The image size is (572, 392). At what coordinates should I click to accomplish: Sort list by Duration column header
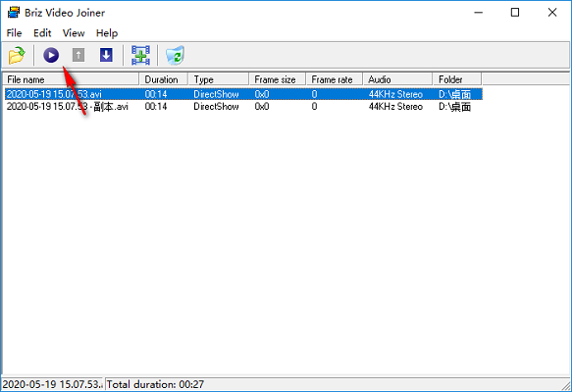[164, 79]
